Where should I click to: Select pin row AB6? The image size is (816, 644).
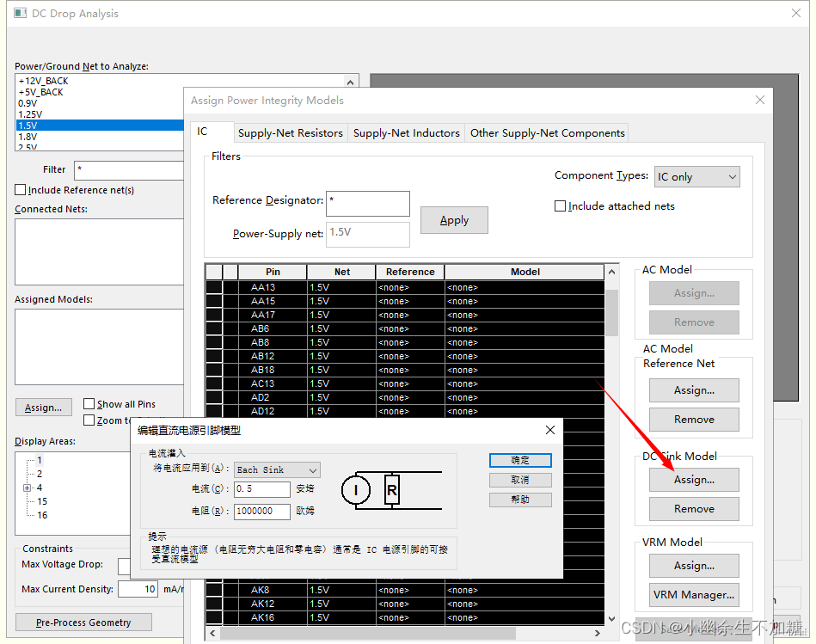click(x=405, y=328)
